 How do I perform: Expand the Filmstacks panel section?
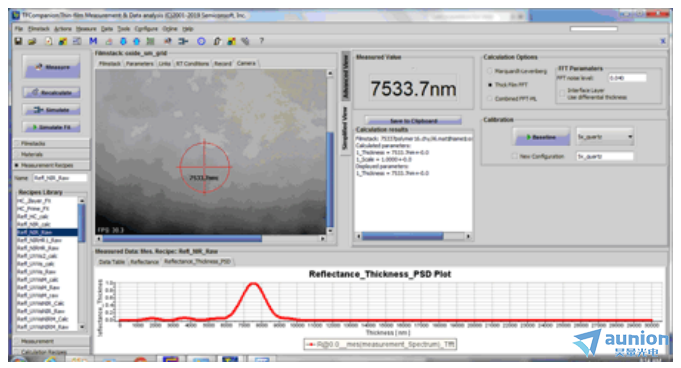point(52,143)
